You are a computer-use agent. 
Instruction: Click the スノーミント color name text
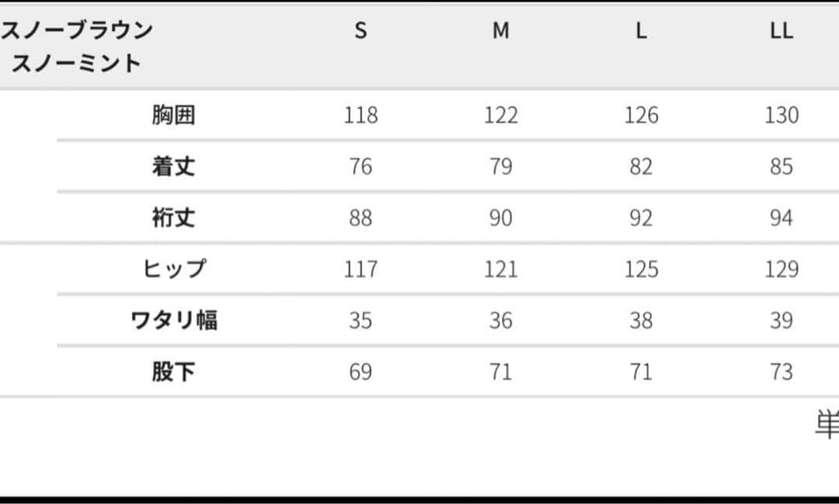point(76,62)
